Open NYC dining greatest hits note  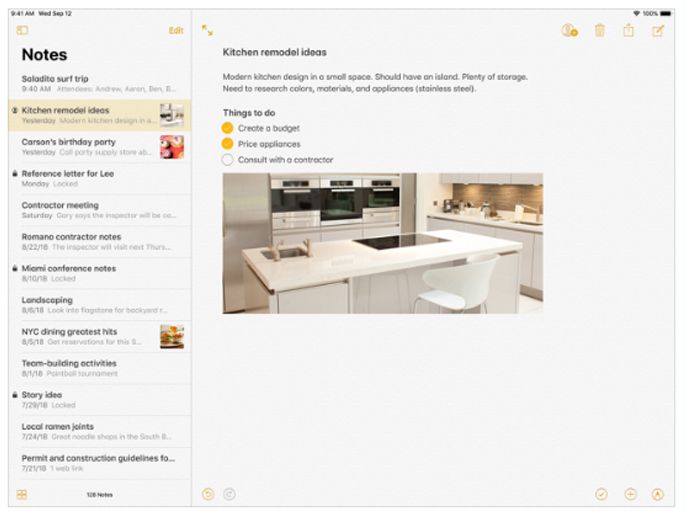tap(100, 336)
